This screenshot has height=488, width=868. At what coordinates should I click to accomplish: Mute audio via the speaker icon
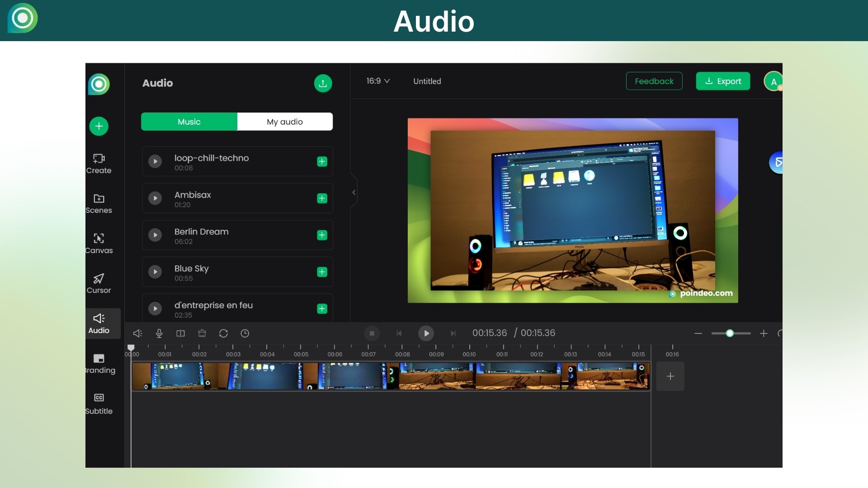pyautogui.click(x=137, y=333)
